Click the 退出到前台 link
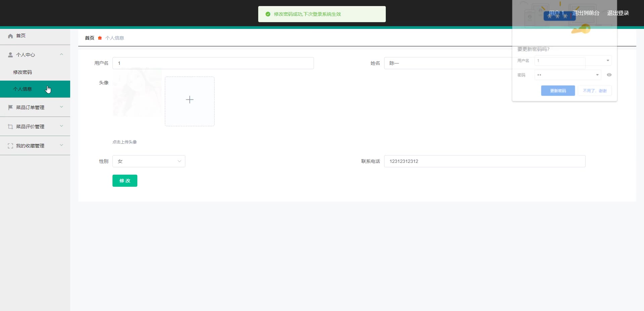644x311 pixels. click(x=586, y=13)
